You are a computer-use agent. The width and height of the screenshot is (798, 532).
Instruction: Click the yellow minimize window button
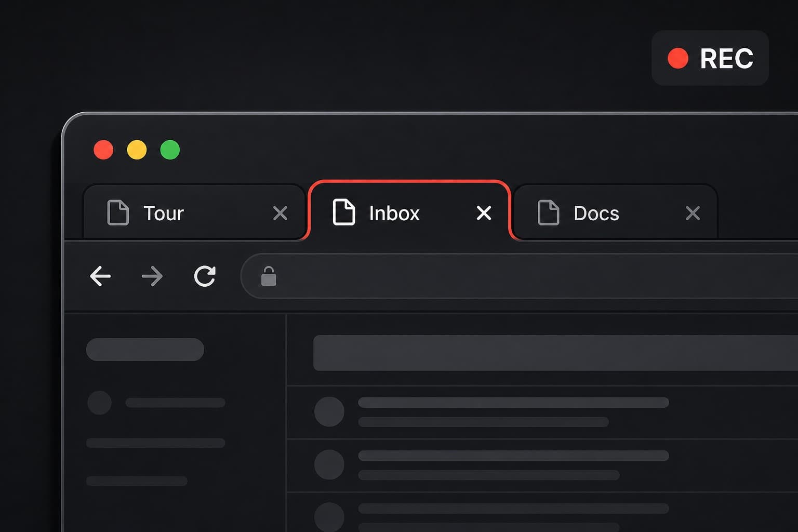137,150
